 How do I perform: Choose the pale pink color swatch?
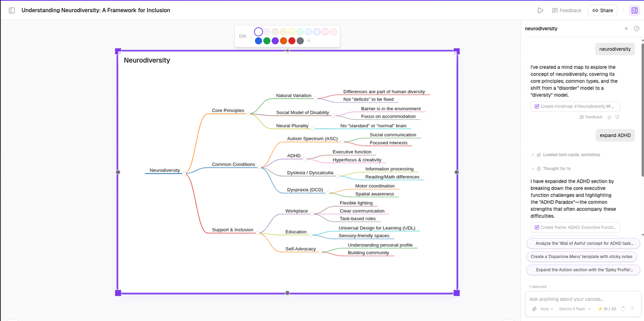pos(326,32)
